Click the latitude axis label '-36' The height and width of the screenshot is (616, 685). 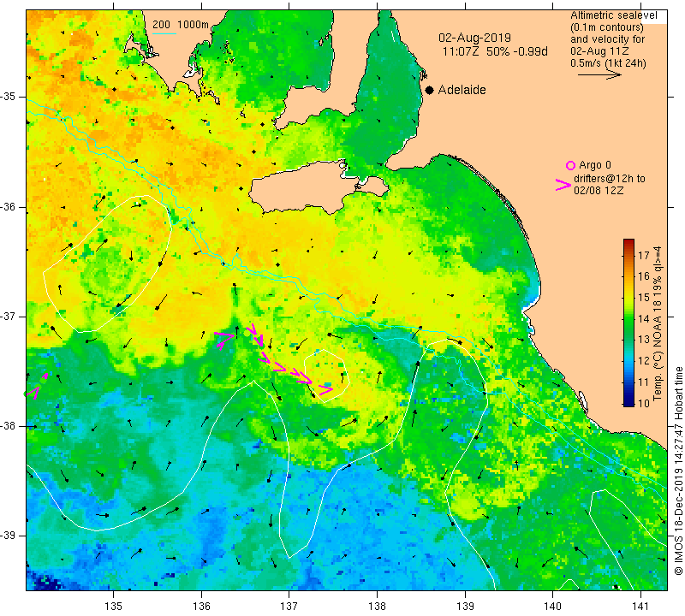coord(9,206)
